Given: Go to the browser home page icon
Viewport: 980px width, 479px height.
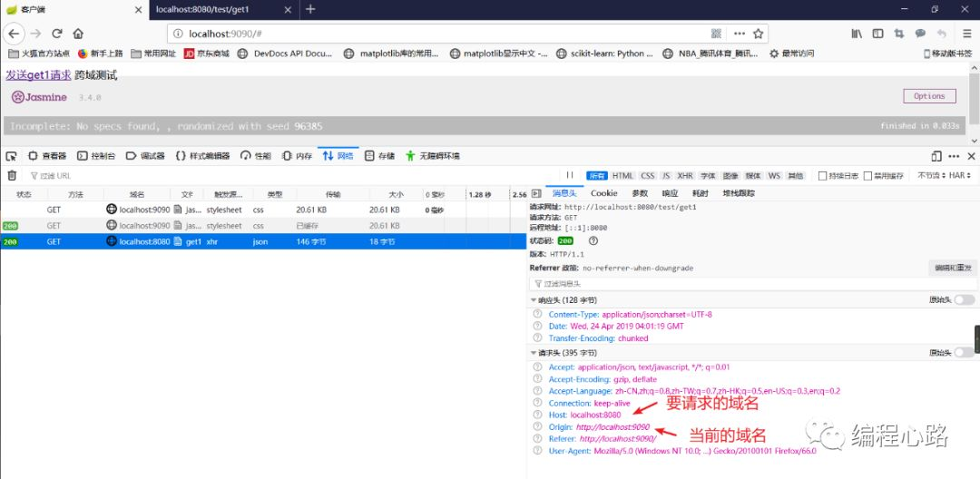Looking at the screenshot, I should pos(78,33).
